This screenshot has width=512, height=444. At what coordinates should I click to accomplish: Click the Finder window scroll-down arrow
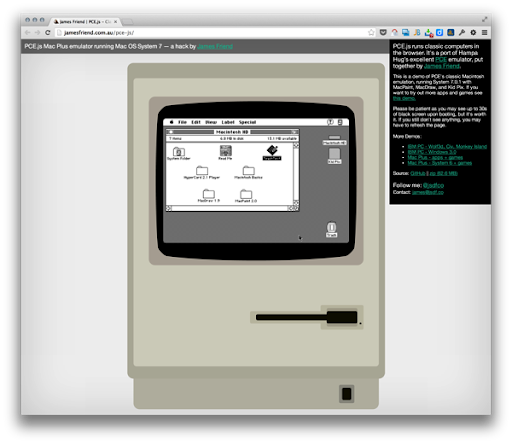coord(296,203)
